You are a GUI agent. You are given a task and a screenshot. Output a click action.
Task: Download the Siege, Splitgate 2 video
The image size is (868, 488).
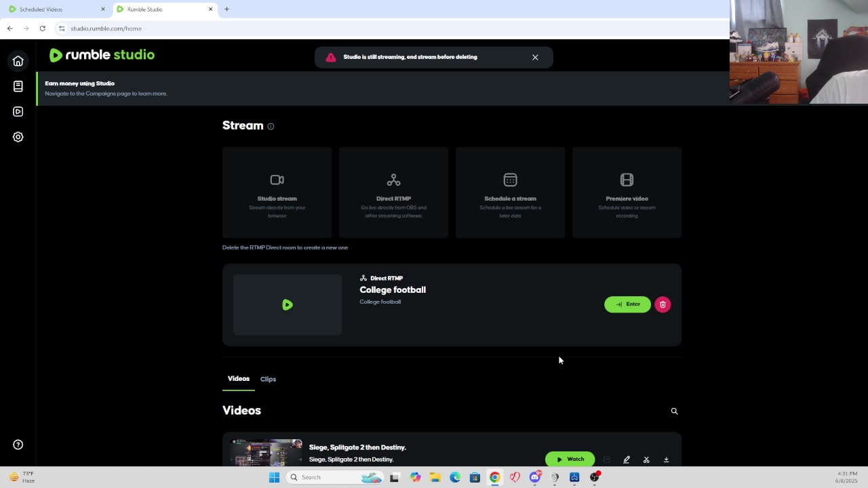pos(666,460)
